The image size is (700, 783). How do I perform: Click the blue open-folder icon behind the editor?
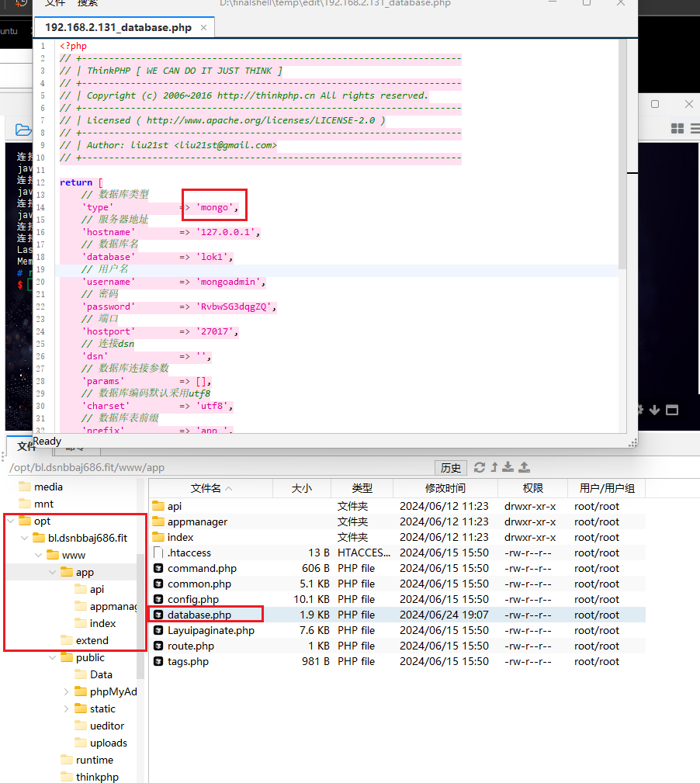point(23,130)
